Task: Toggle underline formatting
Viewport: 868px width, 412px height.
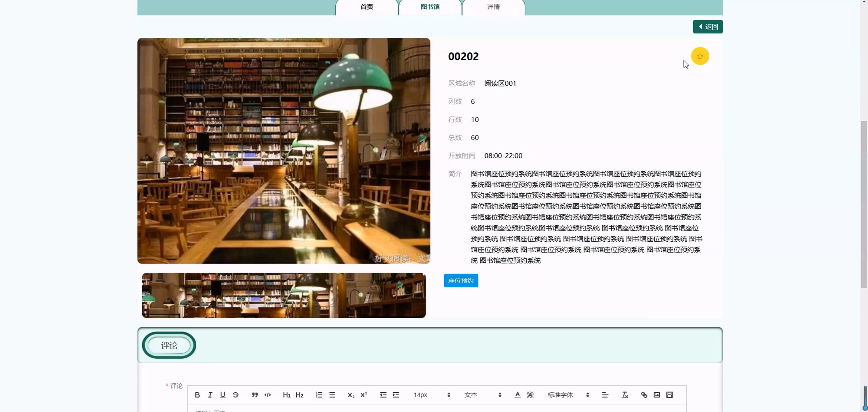Action: pos(223,395)
